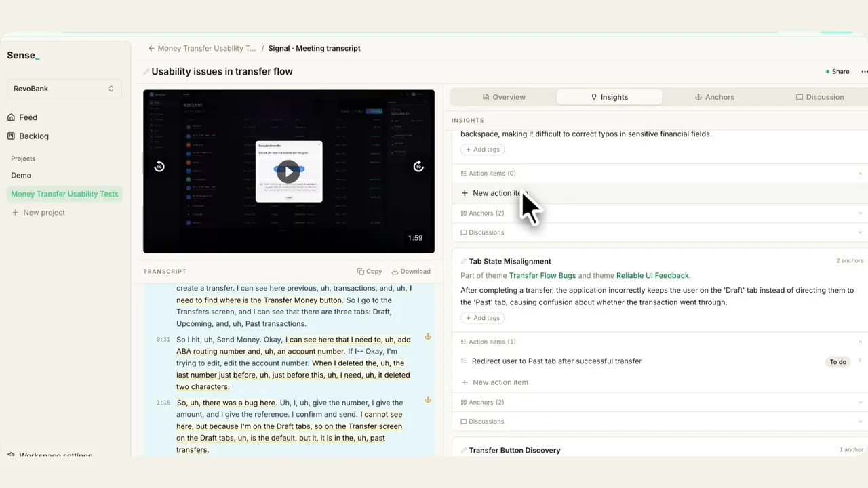Skip video forward 10 seconds

(418, 167)
